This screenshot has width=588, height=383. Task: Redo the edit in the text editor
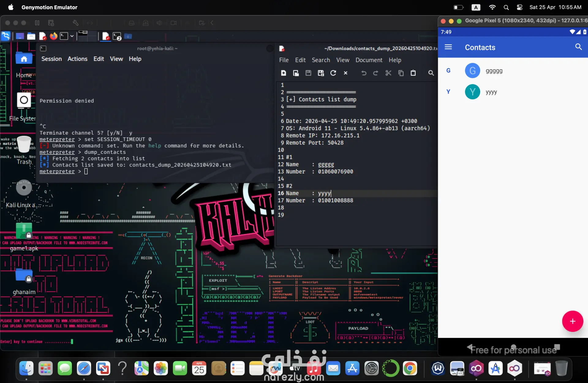[376, 73]
